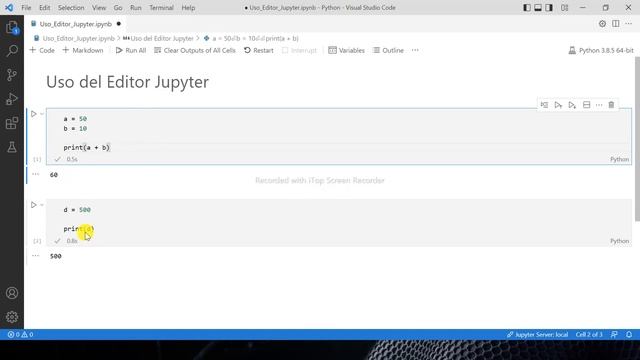Screen dimensions: 640x360
Task: Click Cell 2 of 3 status item
Action: (589, 335)
